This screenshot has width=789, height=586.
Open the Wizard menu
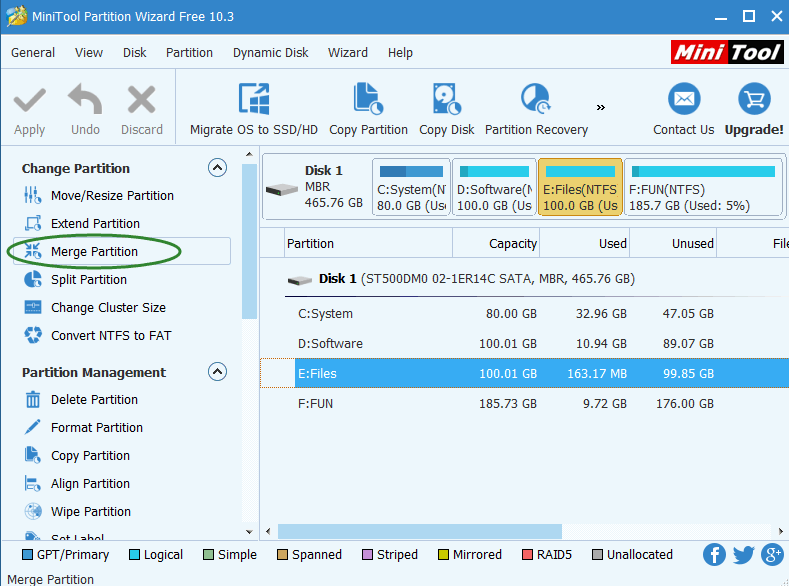coord(348,53)
